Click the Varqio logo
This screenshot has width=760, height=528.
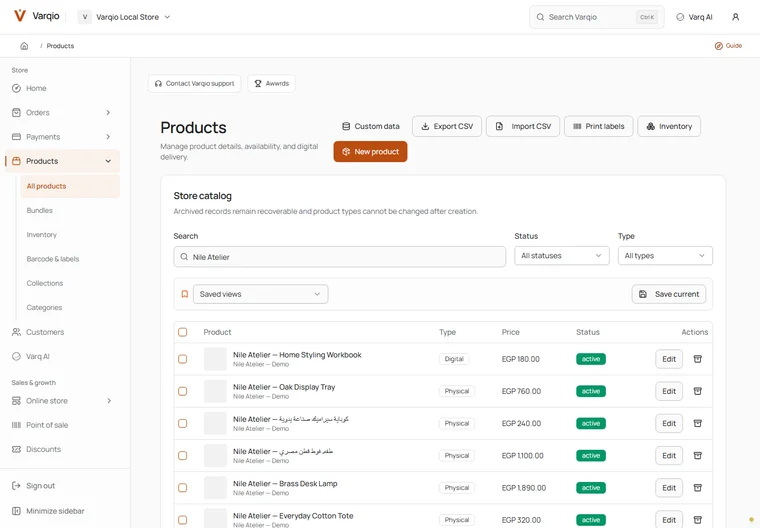[x=20, y=16]
